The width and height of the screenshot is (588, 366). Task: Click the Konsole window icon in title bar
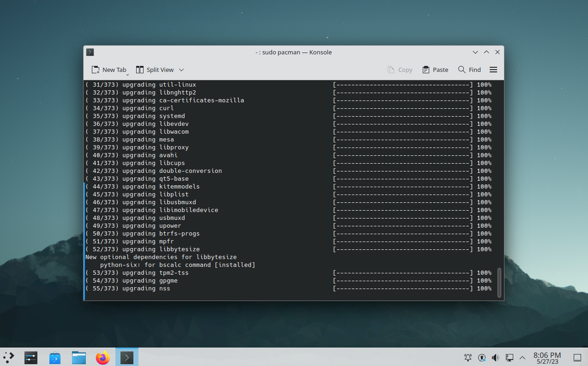(x=90, y=52)
